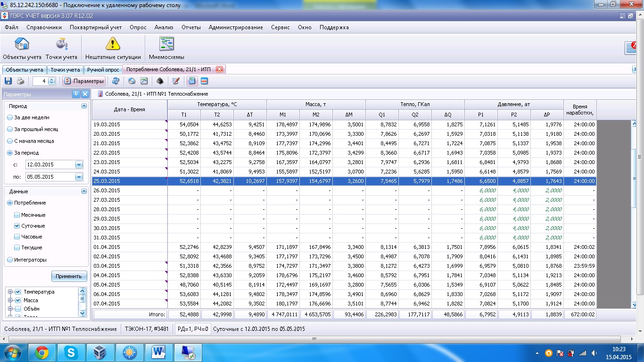Pin the Параметры panel

(x=76, y=94)
